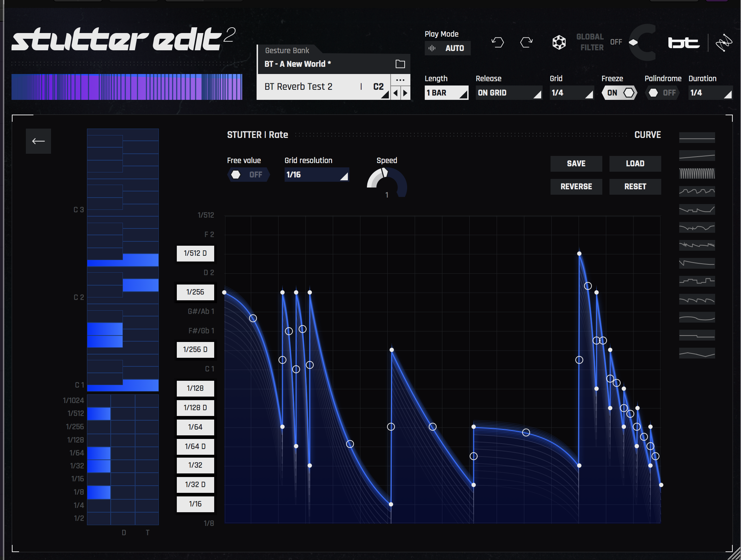Select the 1/64 rate value button
This screenshot has width=741, height=560.
[x=195, y=427]
